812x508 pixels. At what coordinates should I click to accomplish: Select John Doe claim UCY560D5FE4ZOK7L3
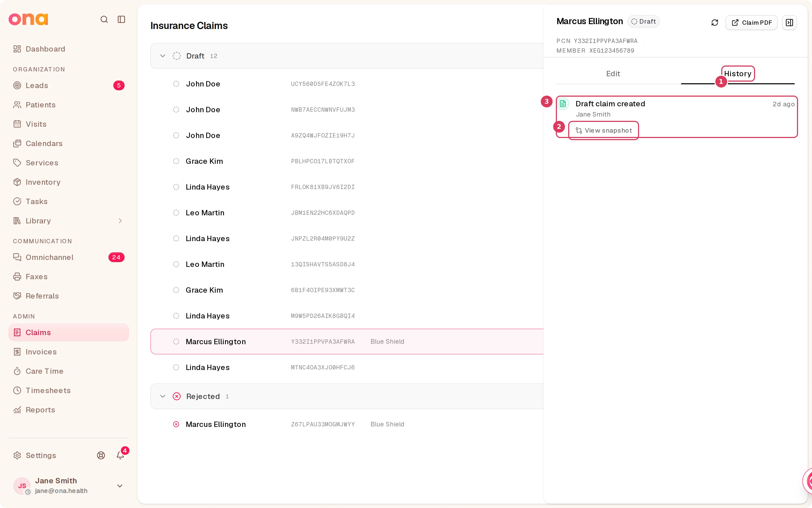coord(347,84)
